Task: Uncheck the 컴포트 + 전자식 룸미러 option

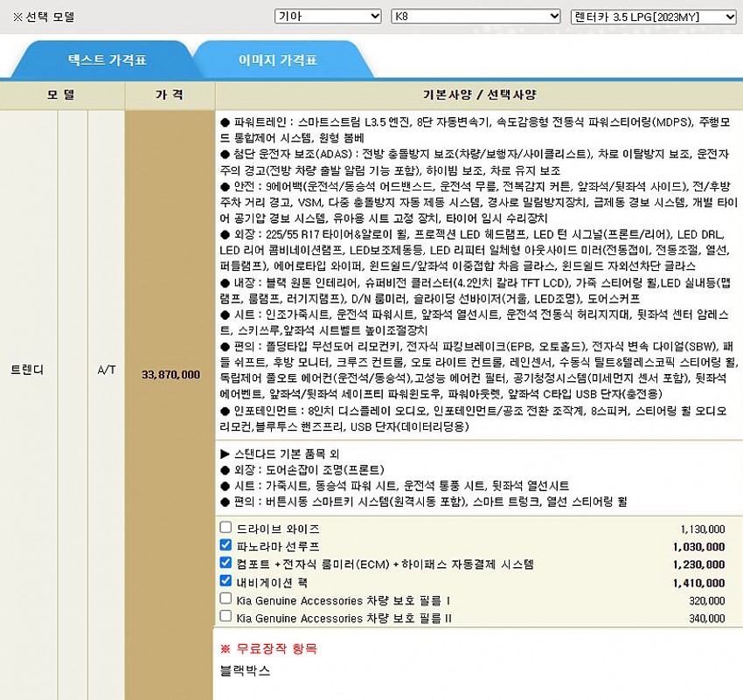Action: (226, 563)
